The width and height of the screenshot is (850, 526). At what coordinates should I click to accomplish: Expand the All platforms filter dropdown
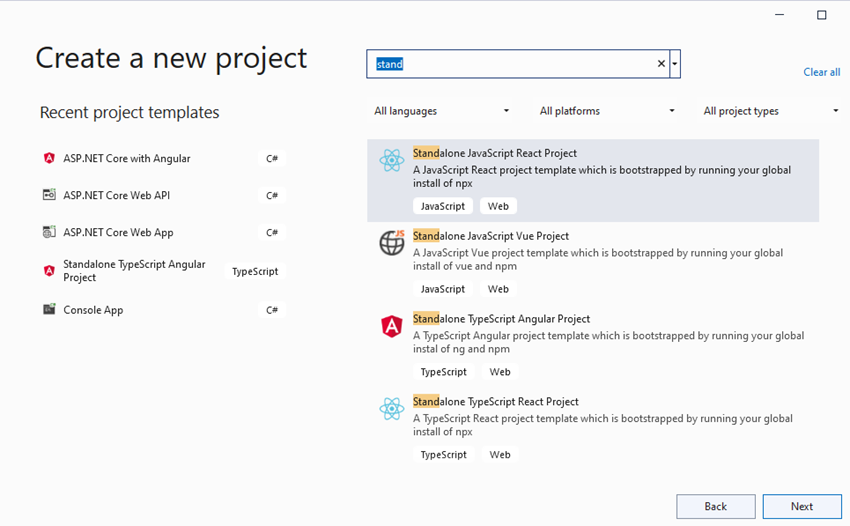607,111
